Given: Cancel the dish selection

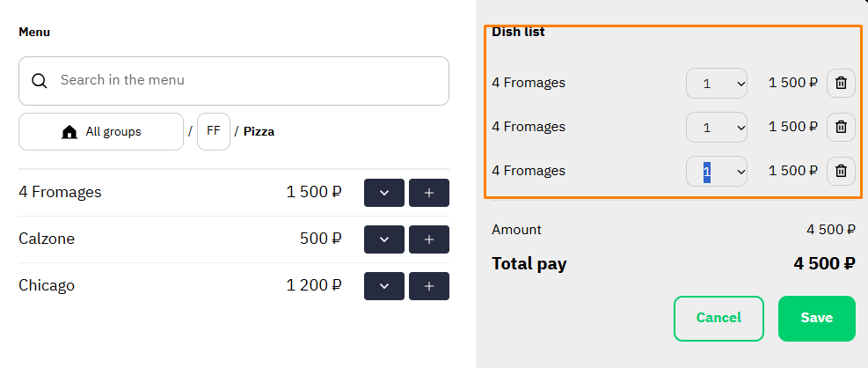Looking at the screenshot, I should (718, 318).
